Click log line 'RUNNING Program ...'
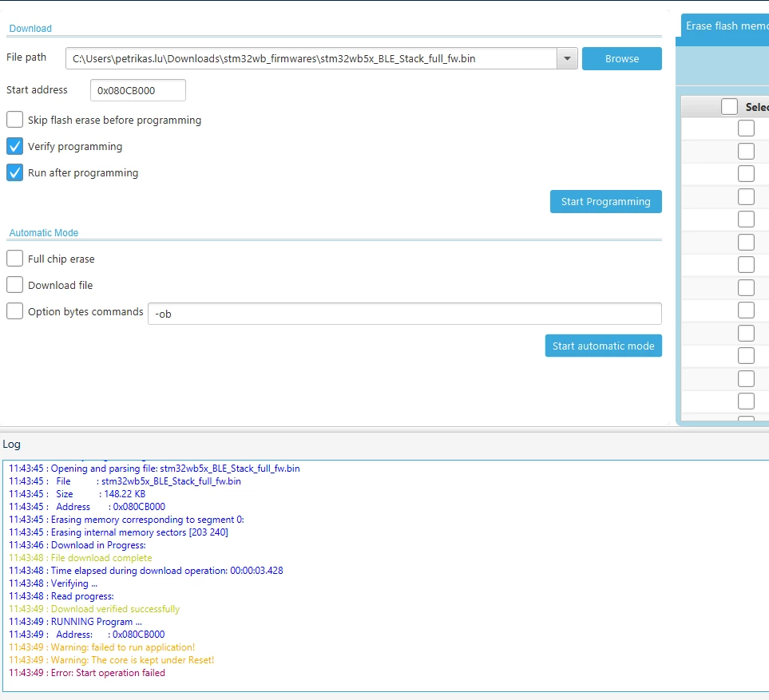Image resolution: width=769 pixels, height=700 pixels. (x=75, y=622)
